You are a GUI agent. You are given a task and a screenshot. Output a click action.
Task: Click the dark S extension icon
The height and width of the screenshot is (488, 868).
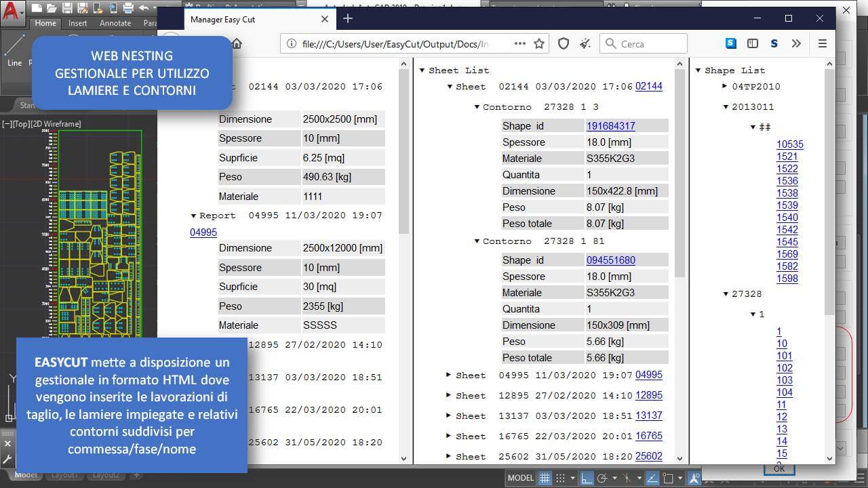774,43
